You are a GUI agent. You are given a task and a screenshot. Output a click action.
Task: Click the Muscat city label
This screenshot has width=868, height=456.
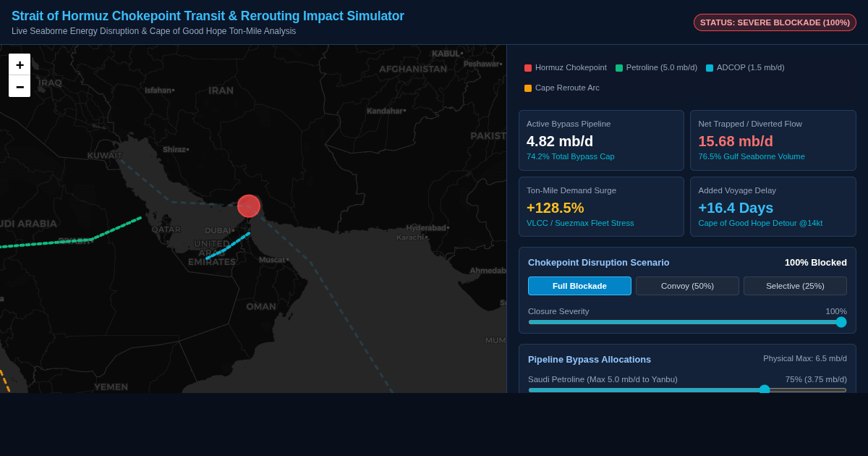click(273, 260)
